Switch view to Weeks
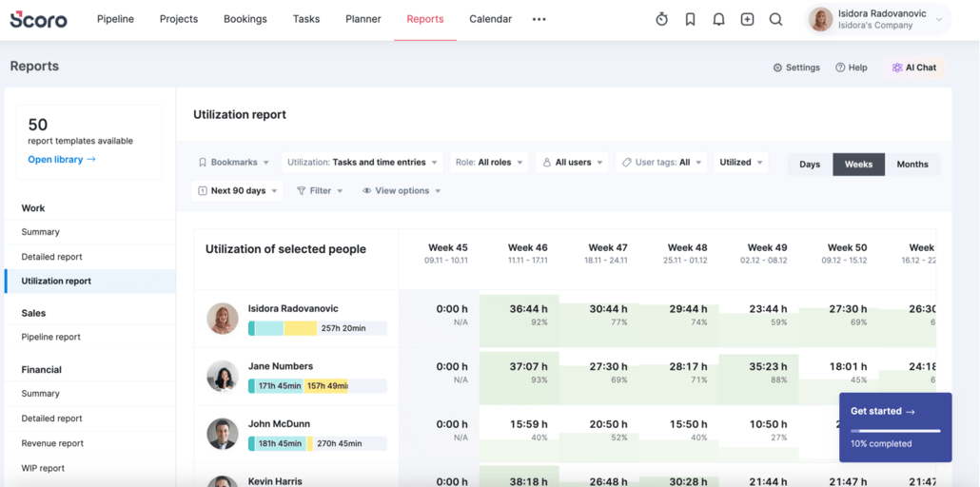Image resolution: width=980 pixels, height=487 pixels. (x=859, y=165)
